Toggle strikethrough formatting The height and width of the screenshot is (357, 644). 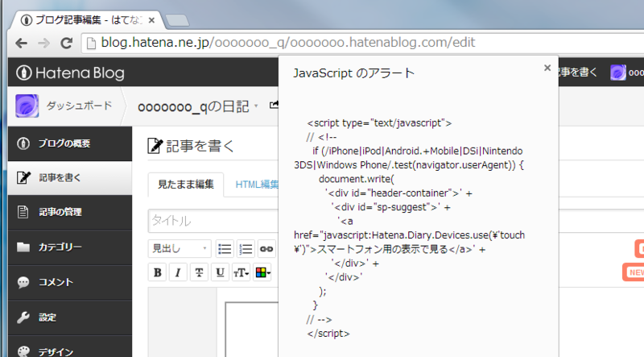click(x=199, y=272)
